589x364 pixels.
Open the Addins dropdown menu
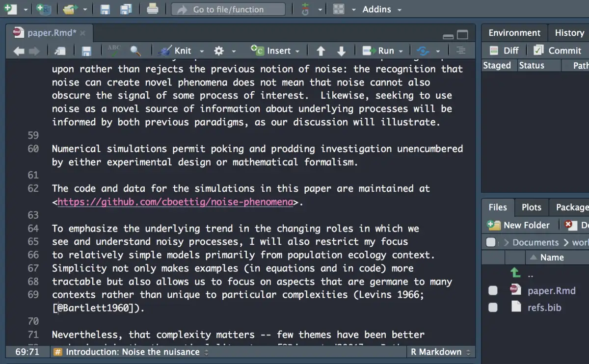(382, 9)
